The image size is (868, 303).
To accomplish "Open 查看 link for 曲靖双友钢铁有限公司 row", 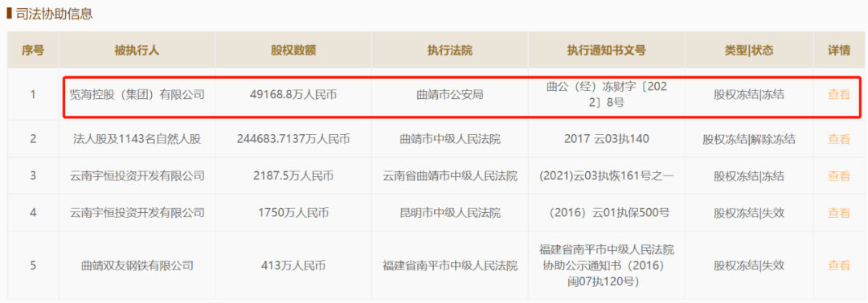I will tap(838, 266).
